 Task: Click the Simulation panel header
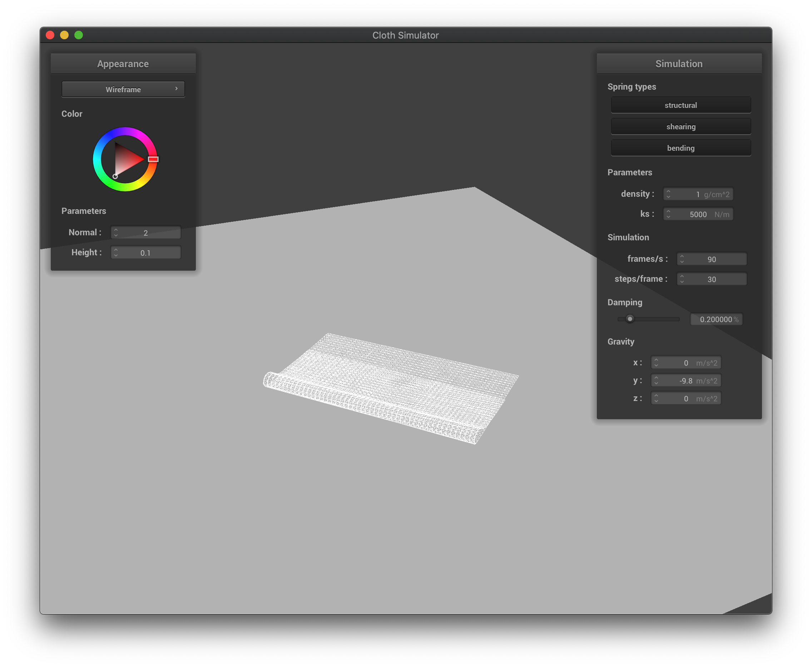(x=679, y=64)
